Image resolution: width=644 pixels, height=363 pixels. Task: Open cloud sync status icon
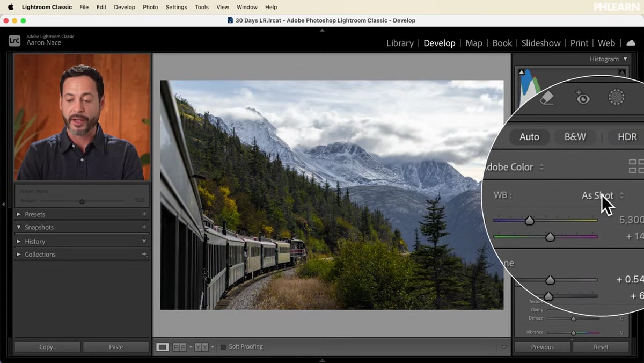point(631,43)
